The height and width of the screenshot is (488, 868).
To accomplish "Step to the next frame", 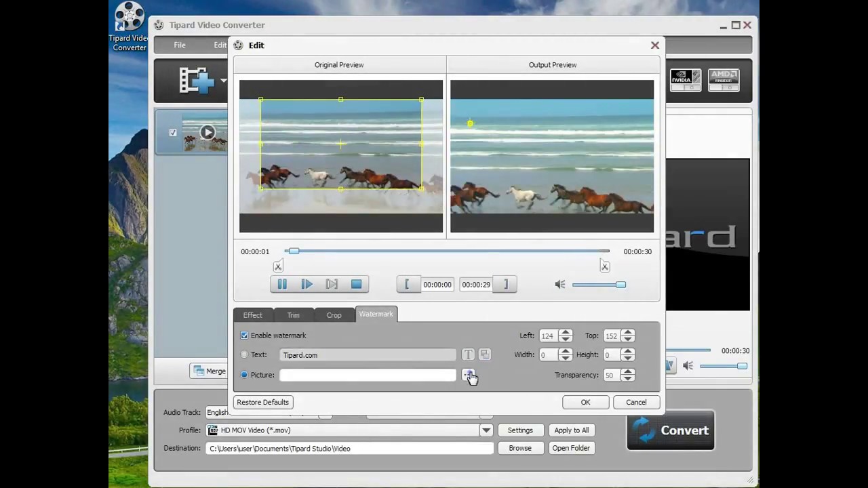I will coord(332,285).
